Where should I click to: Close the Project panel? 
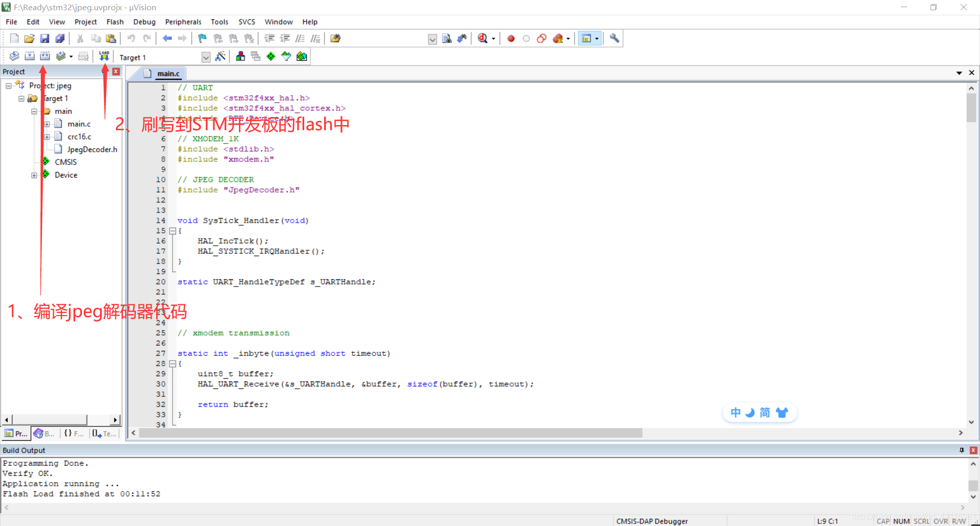coord(116,71)
